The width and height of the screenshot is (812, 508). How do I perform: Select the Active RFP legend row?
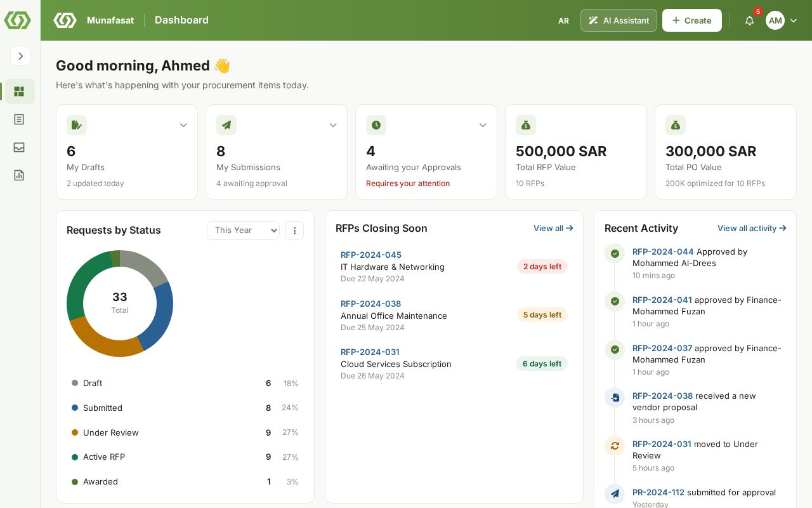(185, 457)
